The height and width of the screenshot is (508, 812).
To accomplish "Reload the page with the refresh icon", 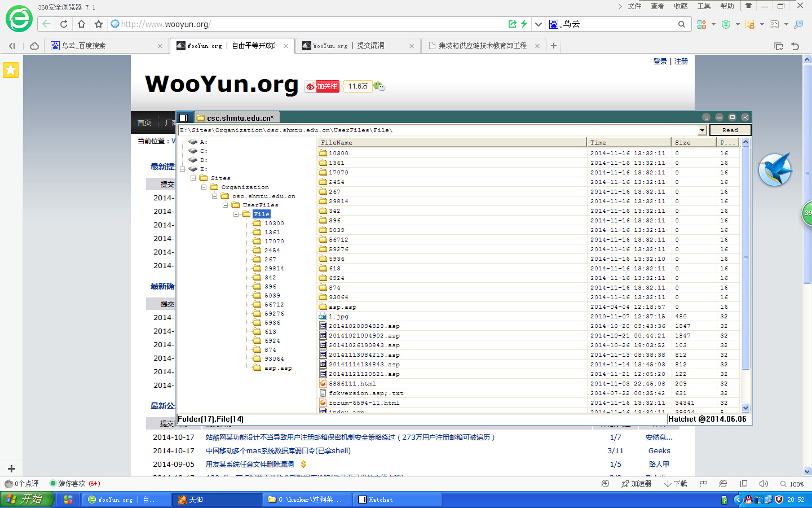I will [x=64, y=24].
